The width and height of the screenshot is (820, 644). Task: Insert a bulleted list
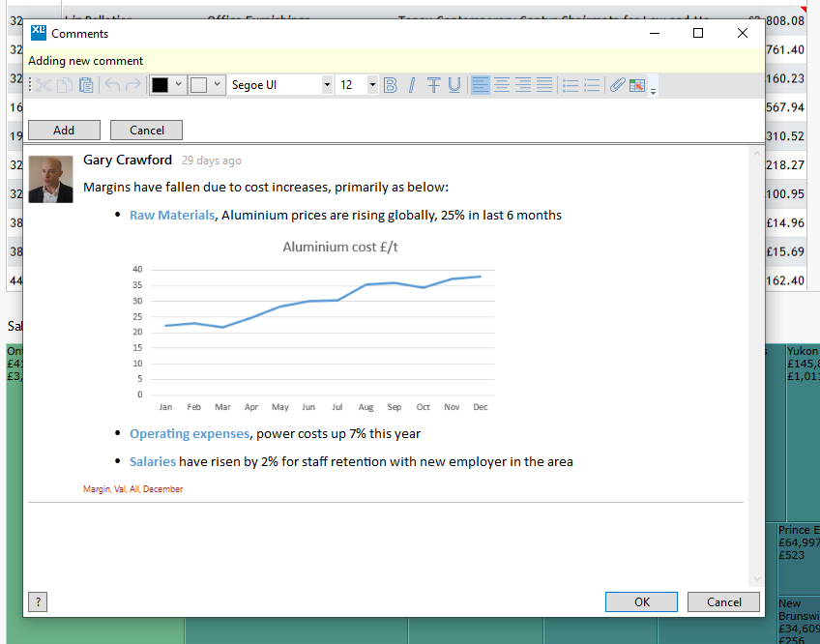point(571,85)
